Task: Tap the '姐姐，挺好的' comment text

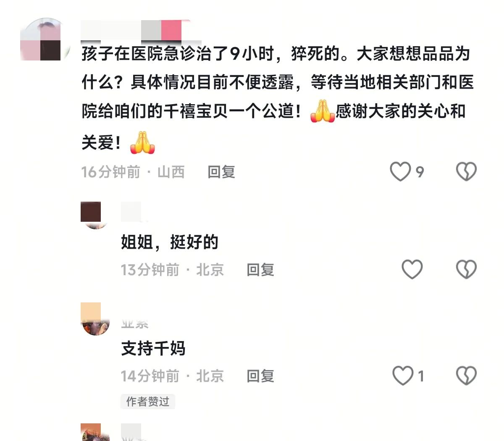Action: pos(170,242)
